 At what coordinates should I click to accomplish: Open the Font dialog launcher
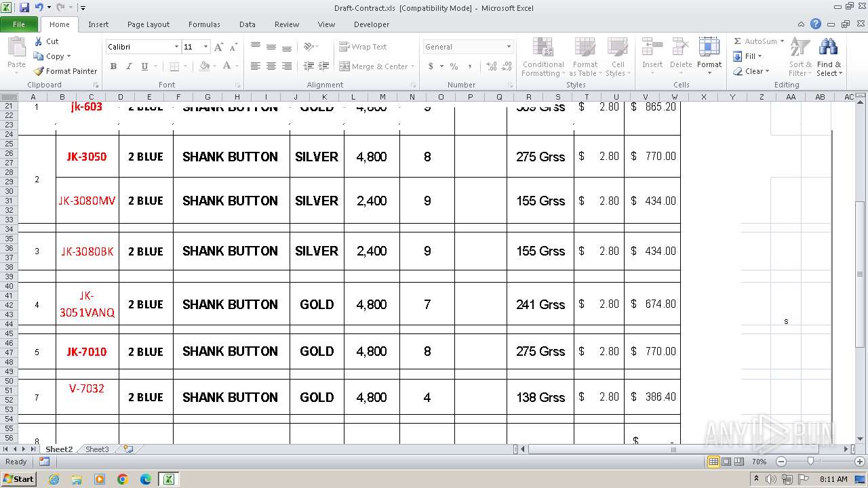pyautogui.click(x=238, y=85)
